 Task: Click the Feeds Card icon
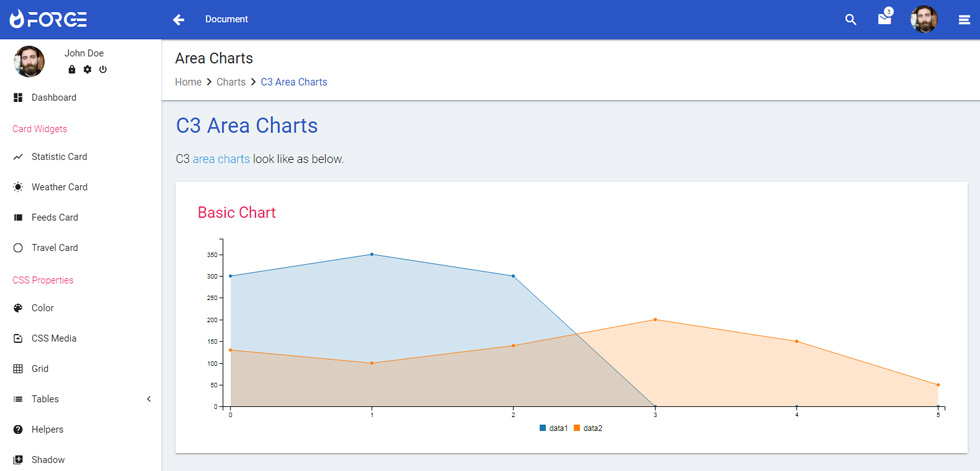point(18,217)
